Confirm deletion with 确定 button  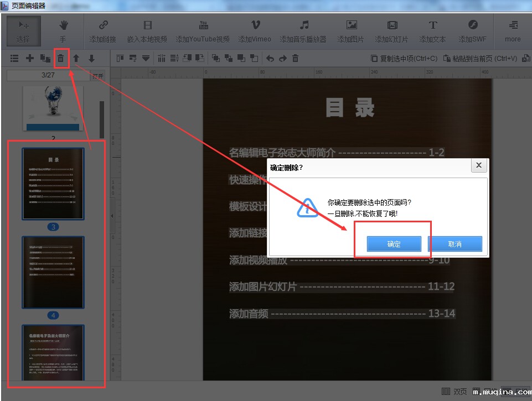[394, 244]
